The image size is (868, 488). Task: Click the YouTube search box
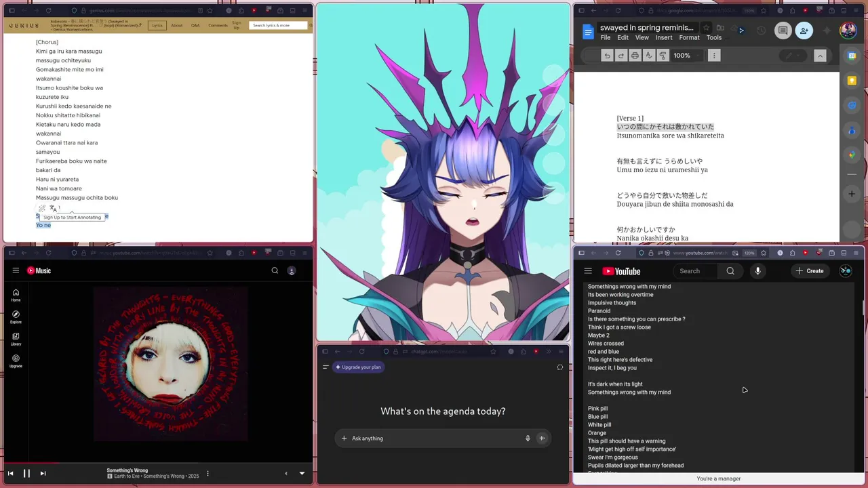[696, 270]
